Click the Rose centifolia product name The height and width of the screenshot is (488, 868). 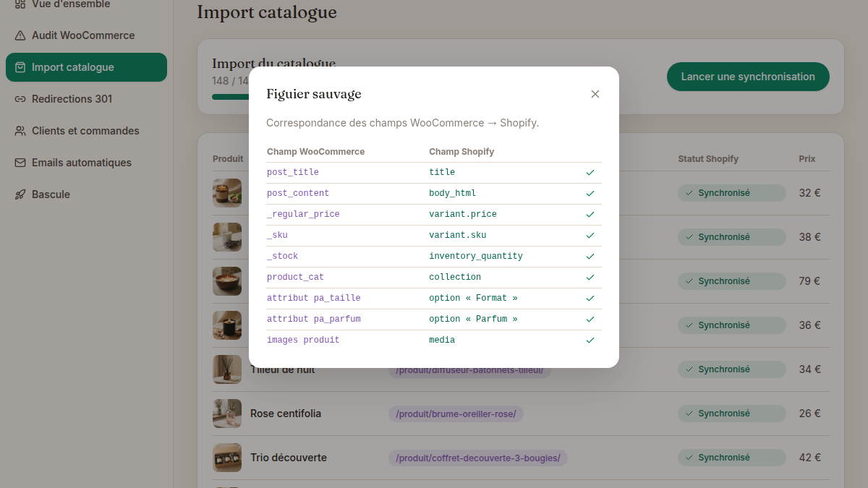(x=286, y=414)
